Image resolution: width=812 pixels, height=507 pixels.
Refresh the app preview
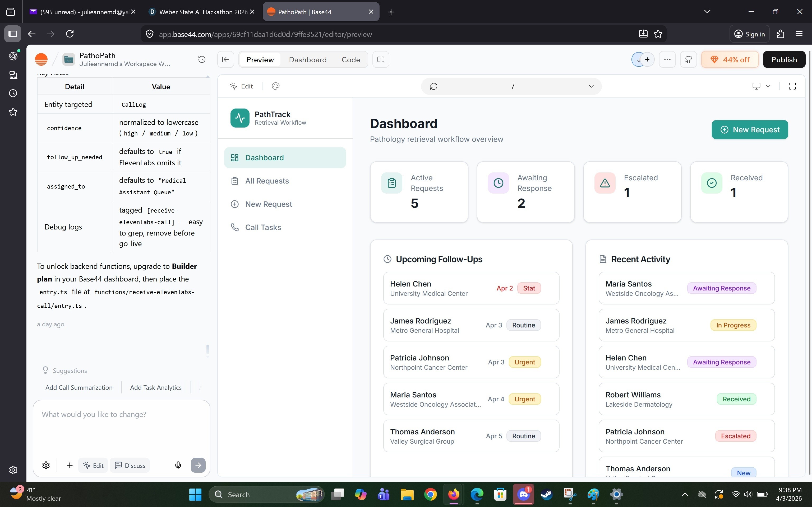click(433, 87)
